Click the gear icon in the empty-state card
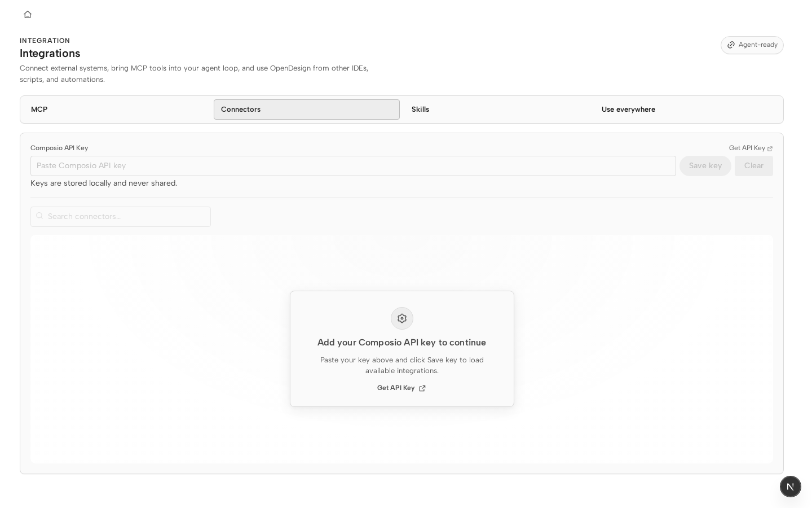 coord(402,318)
